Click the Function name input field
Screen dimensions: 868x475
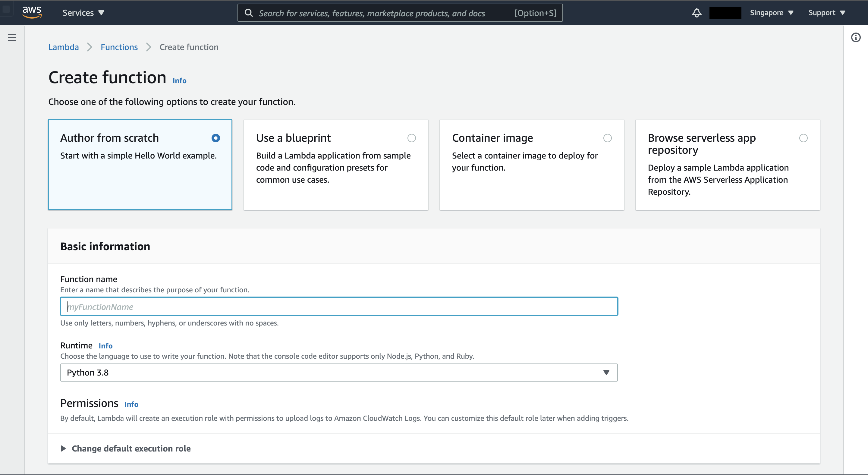click(x=339, y=307)
